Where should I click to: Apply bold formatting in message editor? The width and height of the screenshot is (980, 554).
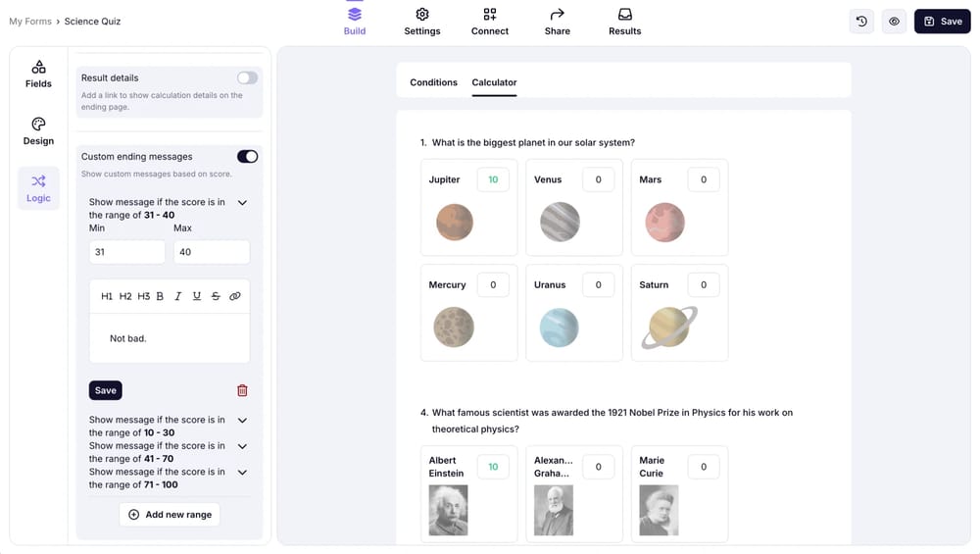[x=160, y=296]
